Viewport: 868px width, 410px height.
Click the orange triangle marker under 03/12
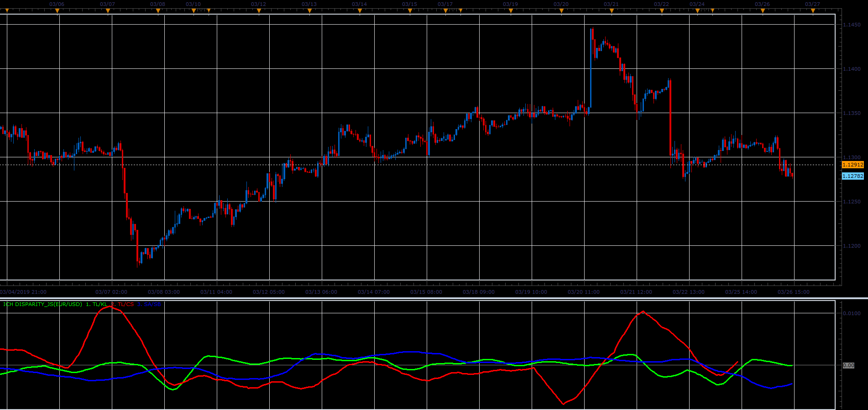[x=259, y=11]
